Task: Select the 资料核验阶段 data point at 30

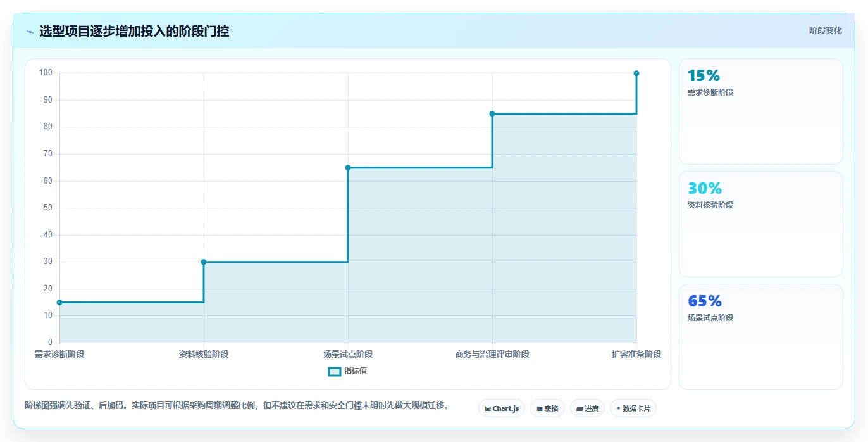Action: click(x=204, y=262)
